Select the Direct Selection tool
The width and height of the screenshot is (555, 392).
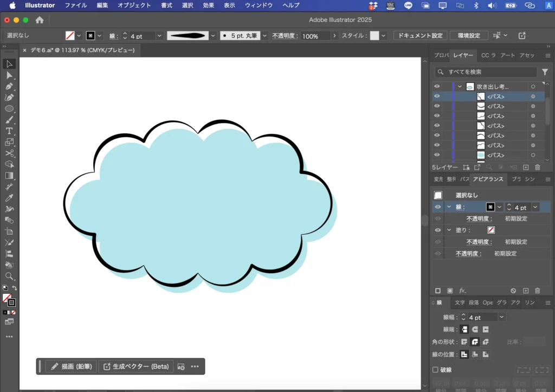tap(9, 75)
